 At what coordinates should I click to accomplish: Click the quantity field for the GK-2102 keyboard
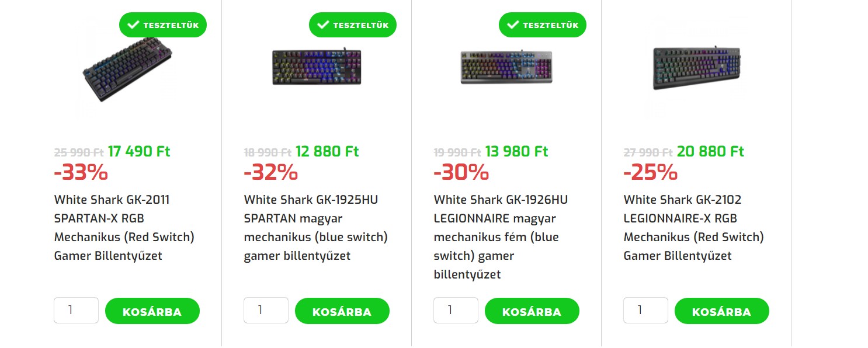point(645,311)
